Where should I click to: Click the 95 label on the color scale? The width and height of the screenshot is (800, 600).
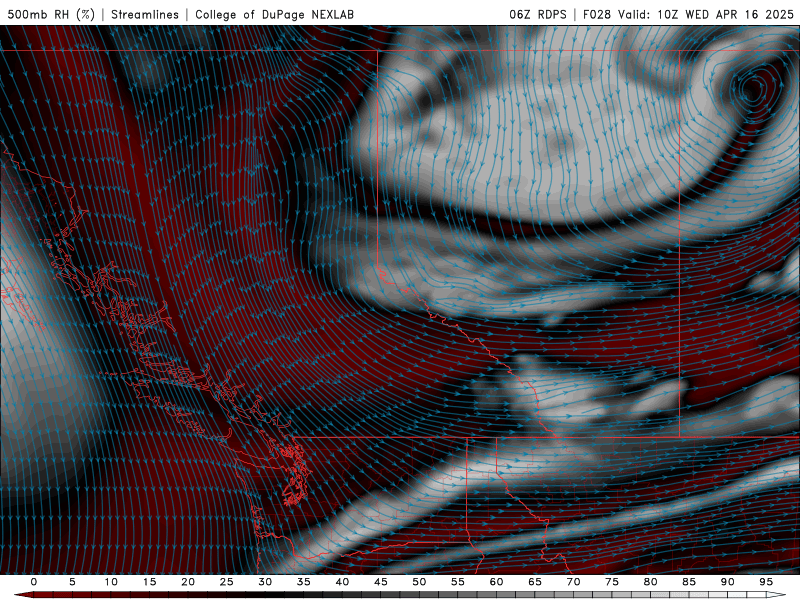click(765, 582)
